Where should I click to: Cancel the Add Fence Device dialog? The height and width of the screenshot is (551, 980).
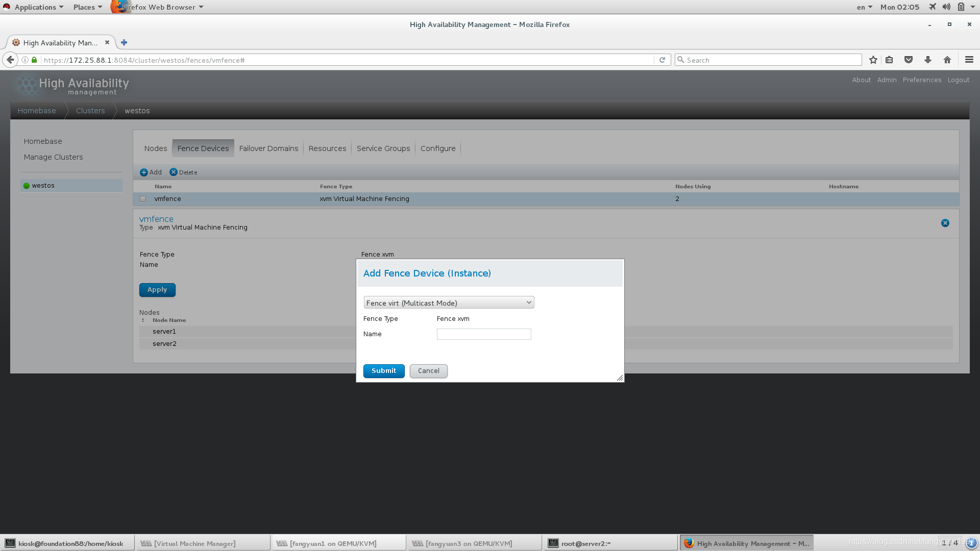coord(428,371)
